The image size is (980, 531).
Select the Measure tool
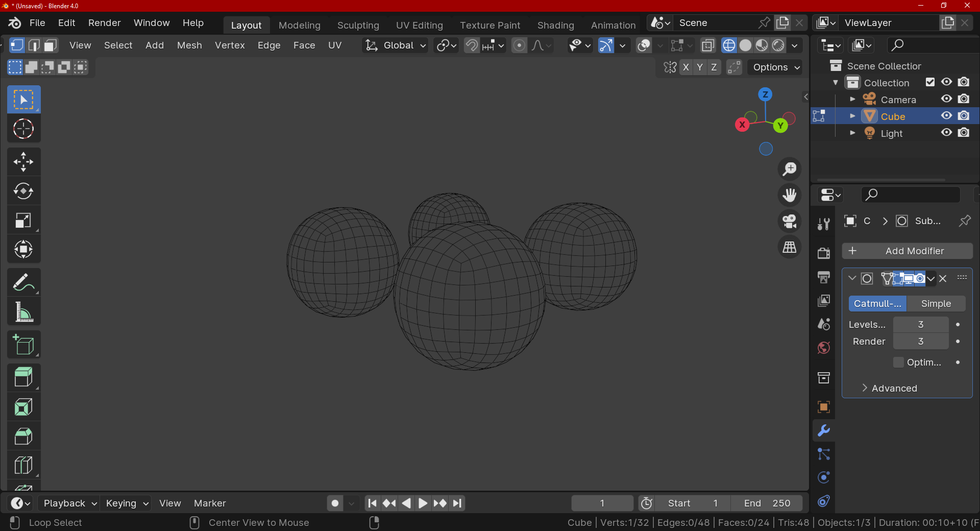click(x=23, y=311)
